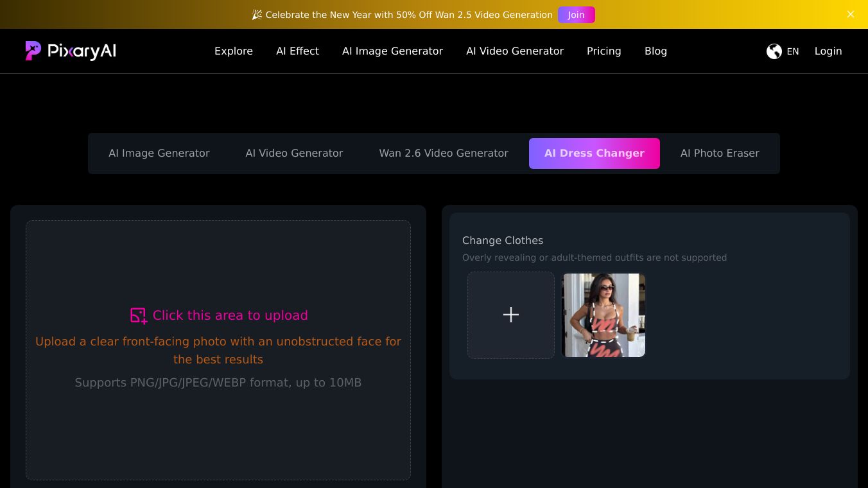
Task: Open the AI Effect menu item
Action: 297,51
